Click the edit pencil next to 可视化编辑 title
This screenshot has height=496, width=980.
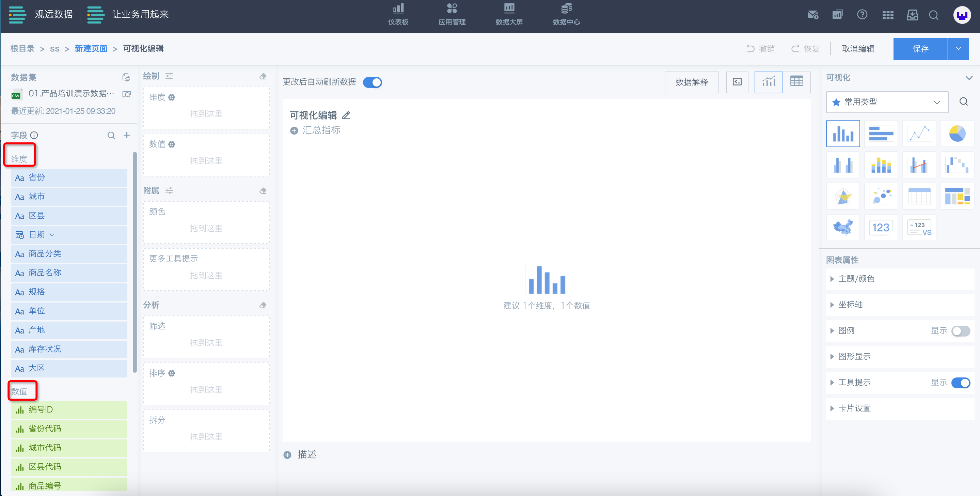coord(346,115)
